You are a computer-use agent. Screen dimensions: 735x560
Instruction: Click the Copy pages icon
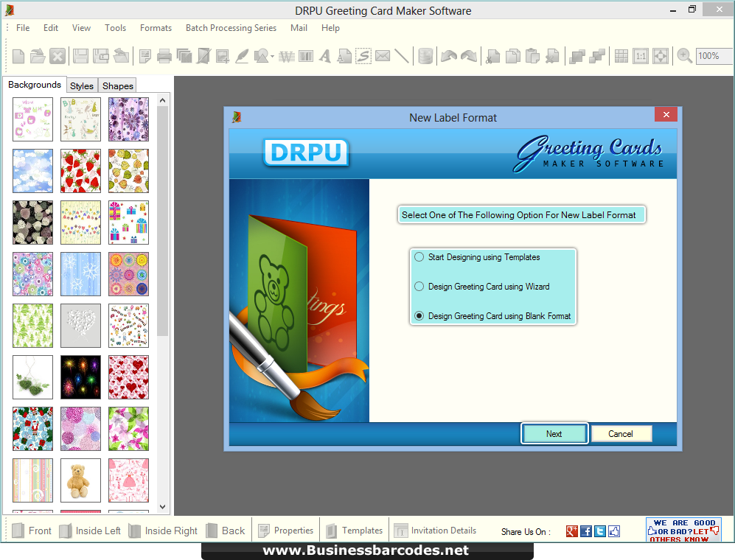pyautogui.click(x=513, y=56)
